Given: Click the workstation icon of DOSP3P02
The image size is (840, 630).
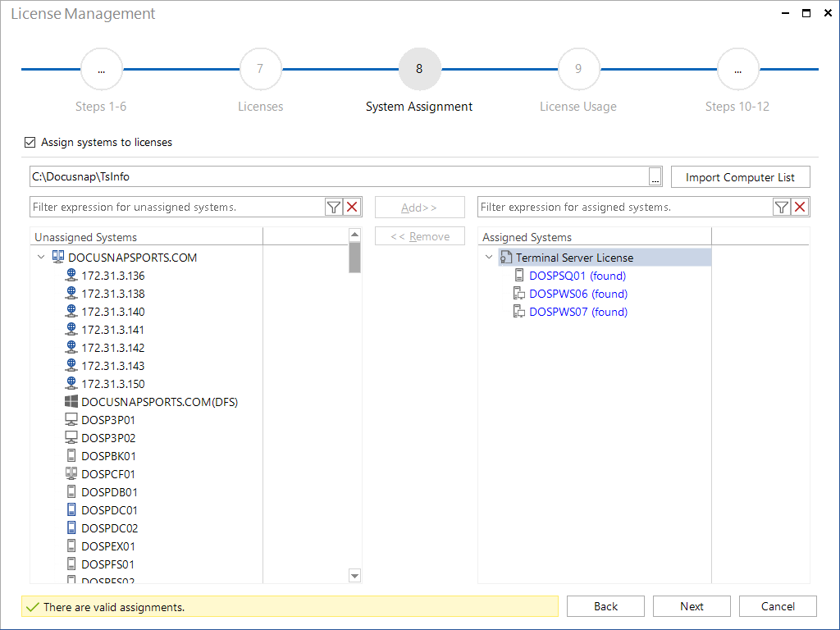Looking at the screenshot, I should tap(71, 438).
